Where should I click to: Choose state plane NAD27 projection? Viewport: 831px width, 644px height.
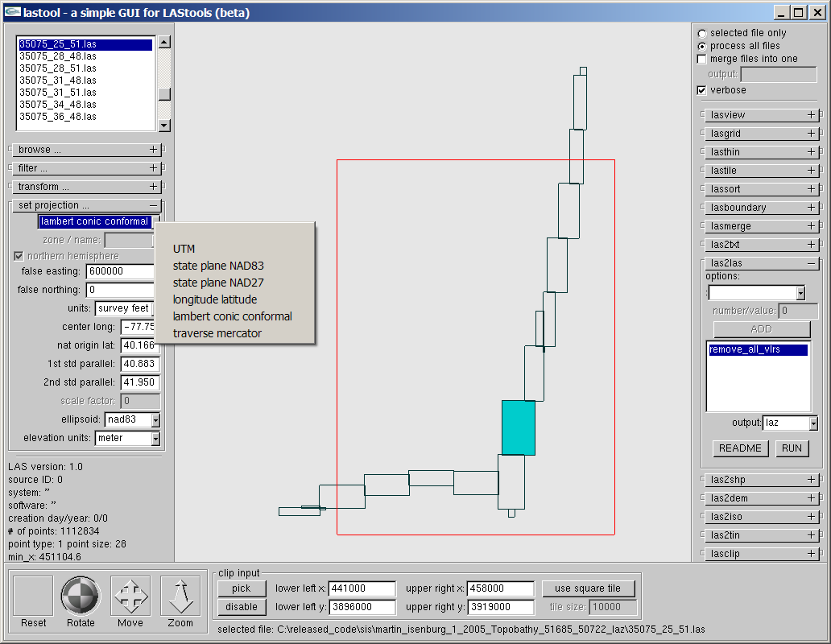point(235,283)
